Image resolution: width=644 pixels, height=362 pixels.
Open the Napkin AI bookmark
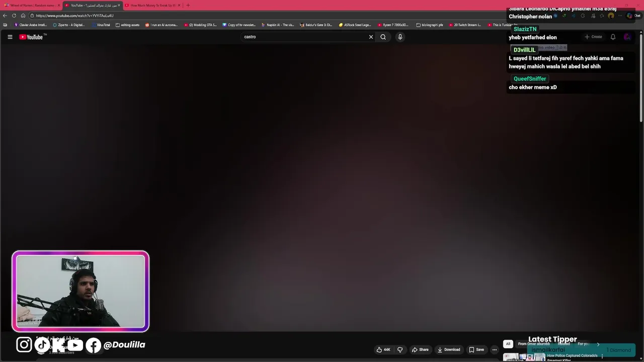pyautogui.click(x=278, y=25)
